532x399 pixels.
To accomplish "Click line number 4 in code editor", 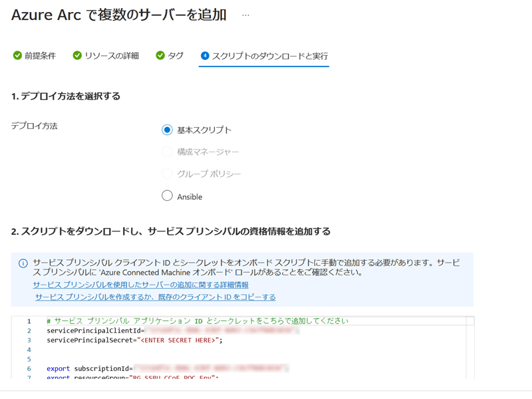I will coord(29,350).
